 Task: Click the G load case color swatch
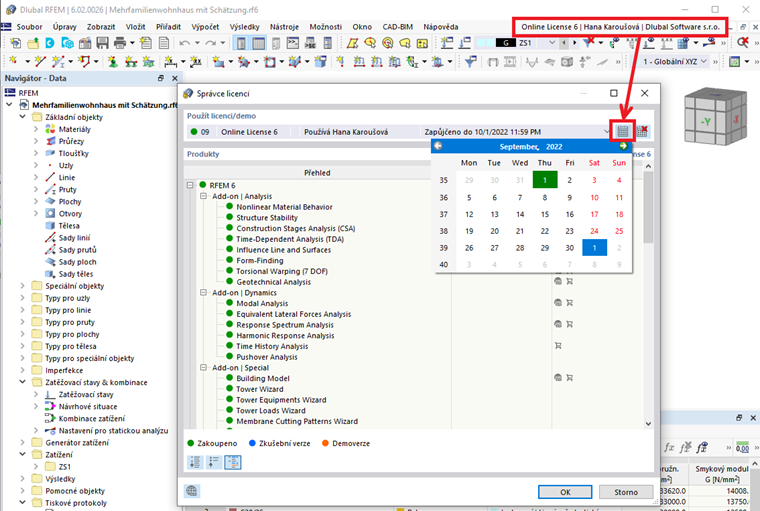pos(506,43)
